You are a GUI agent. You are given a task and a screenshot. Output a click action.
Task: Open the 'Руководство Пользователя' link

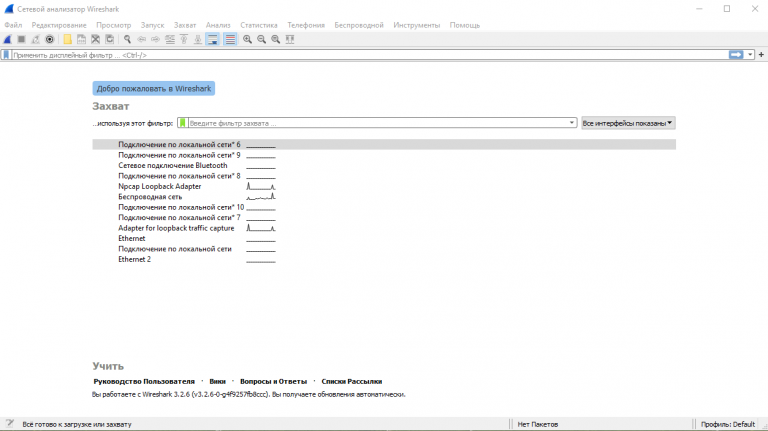[144, 381]
